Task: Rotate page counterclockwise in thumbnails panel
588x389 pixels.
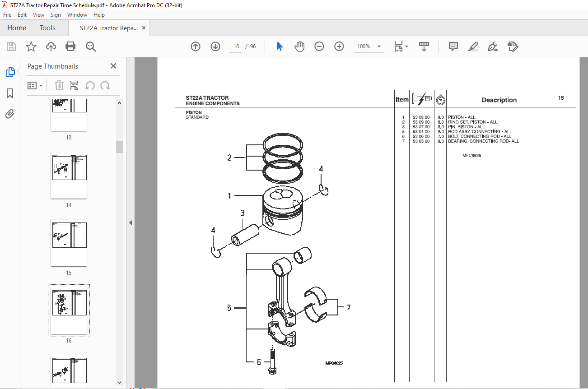Action: (x=90, y=85)
